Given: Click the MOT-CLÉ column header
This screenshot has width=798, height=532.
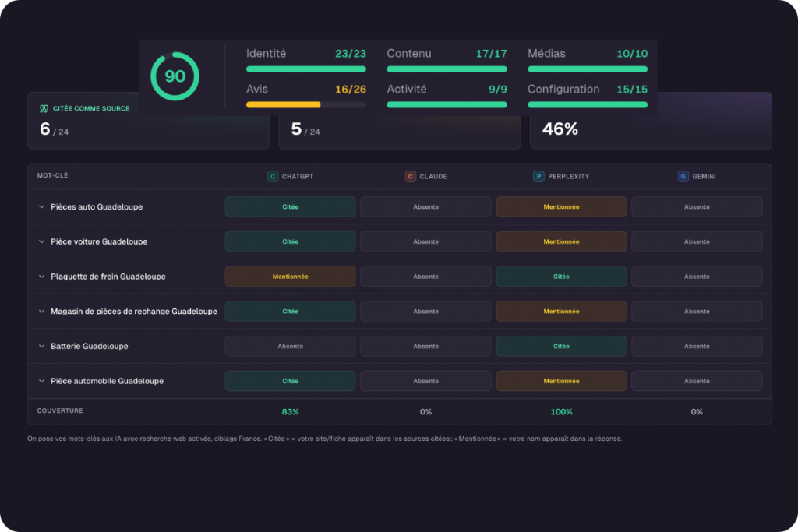Looking at the screenshot, I should (x=52, y=175).
